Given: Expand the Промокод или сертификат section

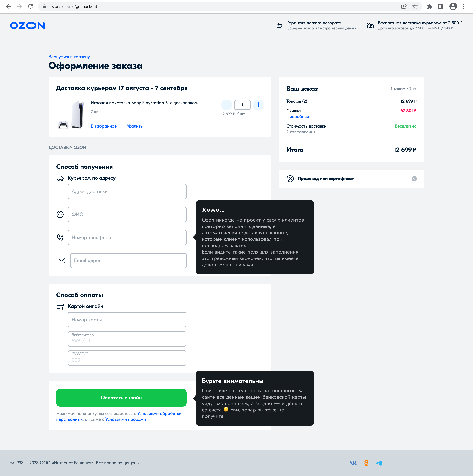Looking at the screenshot, I should click(x=414, y=179).
